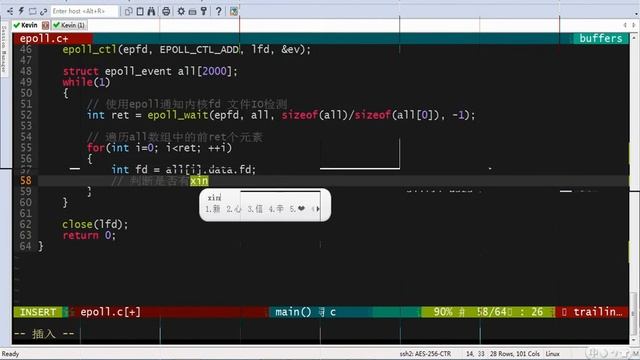Click the keymap editor keyboard icon
Screen dimensions: 640x360
(x=192, y=11)
